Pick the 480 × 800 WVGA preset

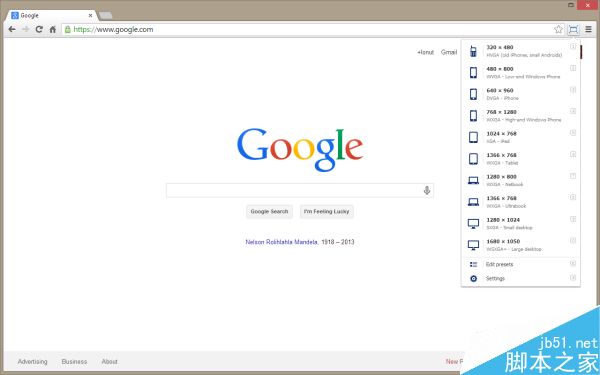coord(520,72)
